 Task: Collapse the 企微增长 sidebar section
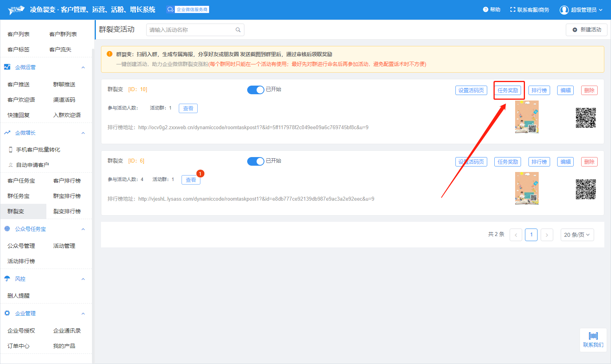(x=83, y=133)
